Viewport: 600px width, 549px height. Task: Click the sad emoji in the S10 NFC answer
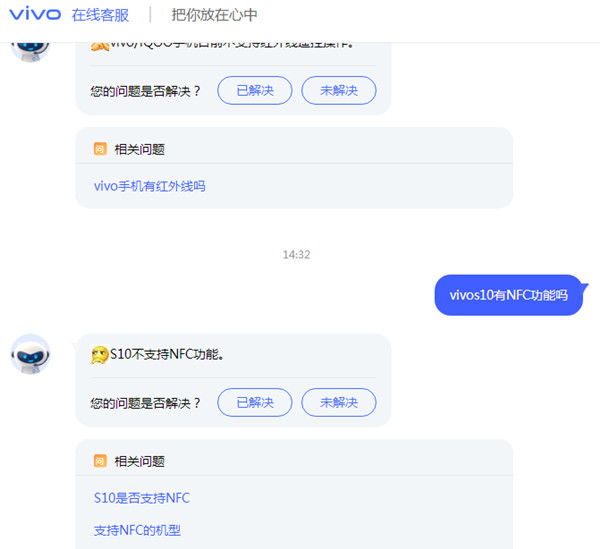click(100, 355)
